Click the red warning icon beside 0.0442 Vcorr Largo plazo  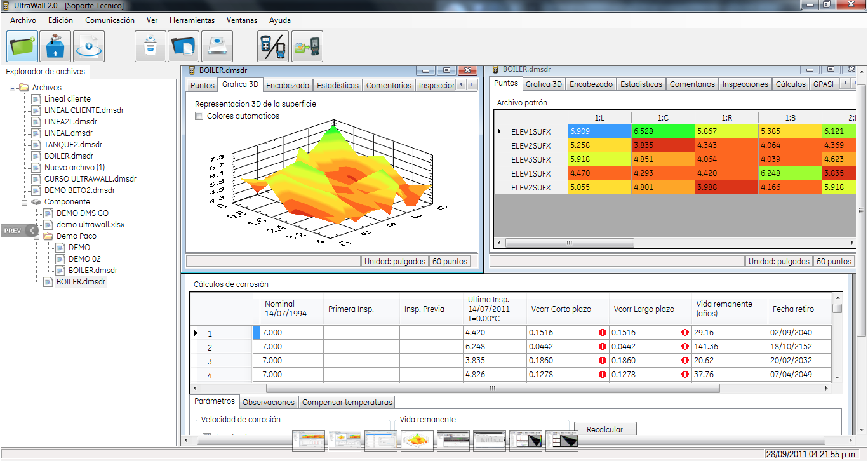click(x=685, y=347)
